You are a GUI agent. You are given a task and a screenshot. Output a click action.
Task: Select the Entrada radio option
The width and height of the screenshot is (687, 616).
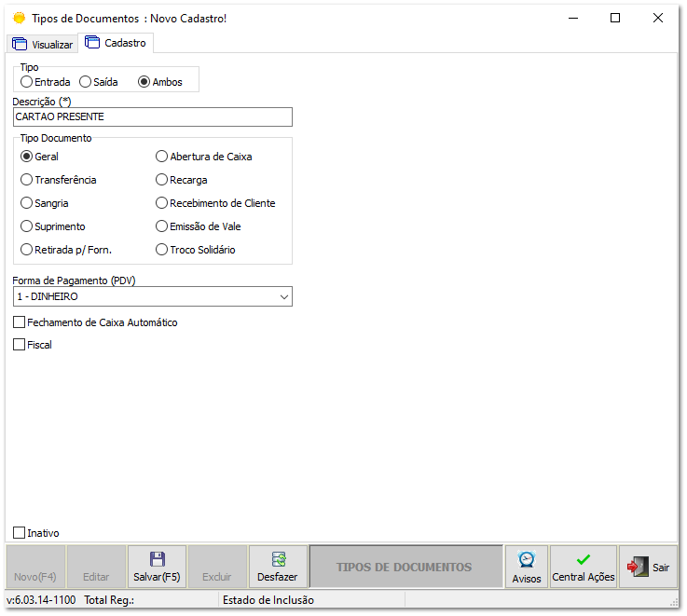[26, 81]
